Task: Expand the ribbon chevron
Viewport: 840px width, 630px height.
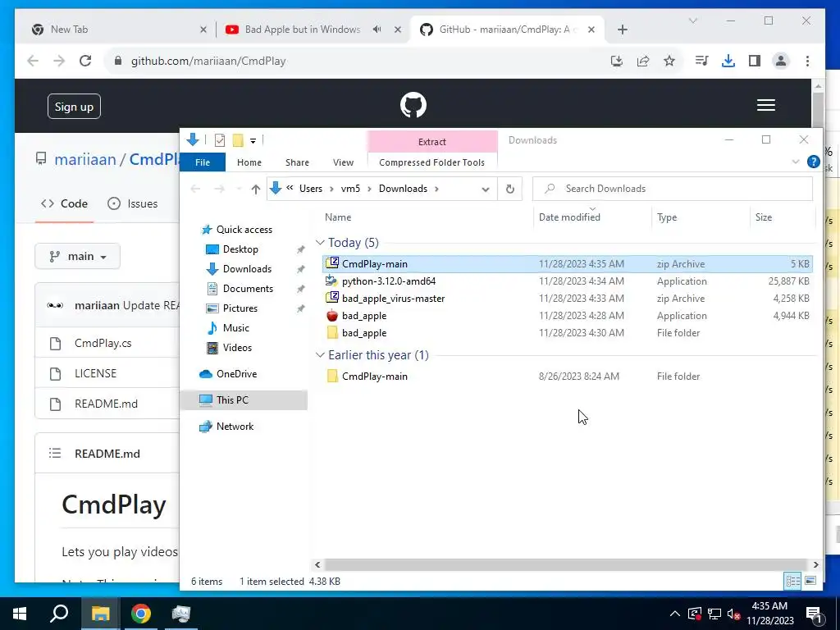Action: pyautogui.click(x=796, y=162)
